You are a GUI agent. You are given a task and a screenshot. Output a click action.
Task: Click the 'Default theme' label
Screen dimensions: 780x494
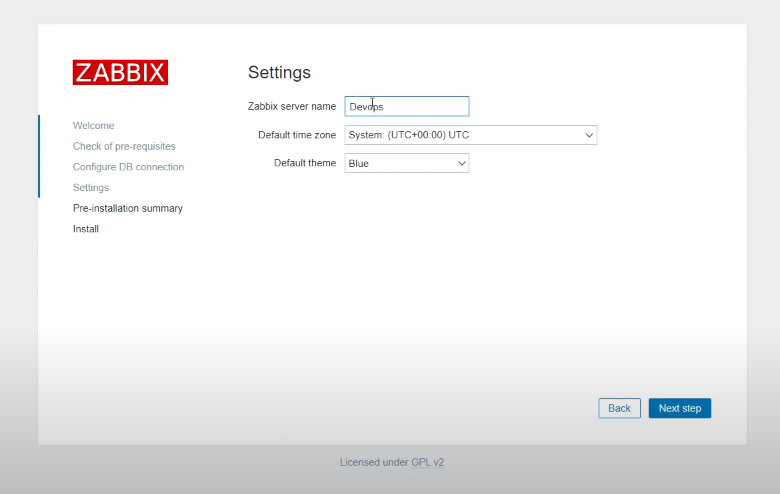[305, 163]
